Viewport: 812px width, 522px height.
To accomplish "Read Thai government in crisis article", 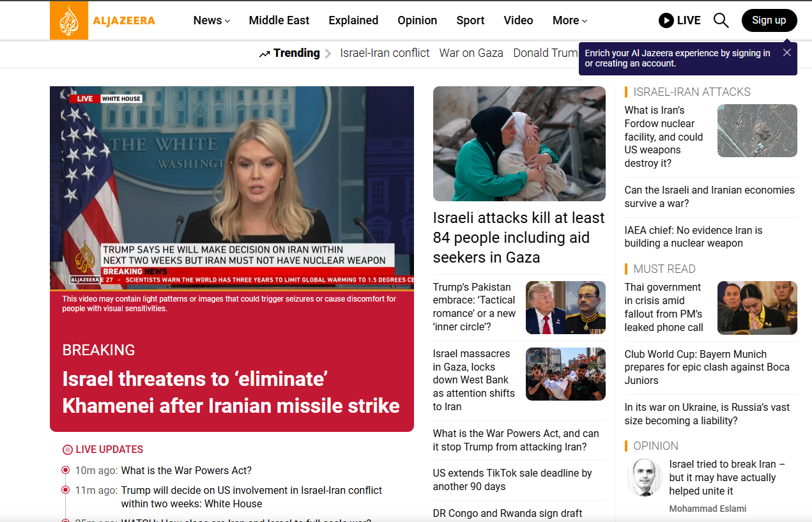I will 663,307.
